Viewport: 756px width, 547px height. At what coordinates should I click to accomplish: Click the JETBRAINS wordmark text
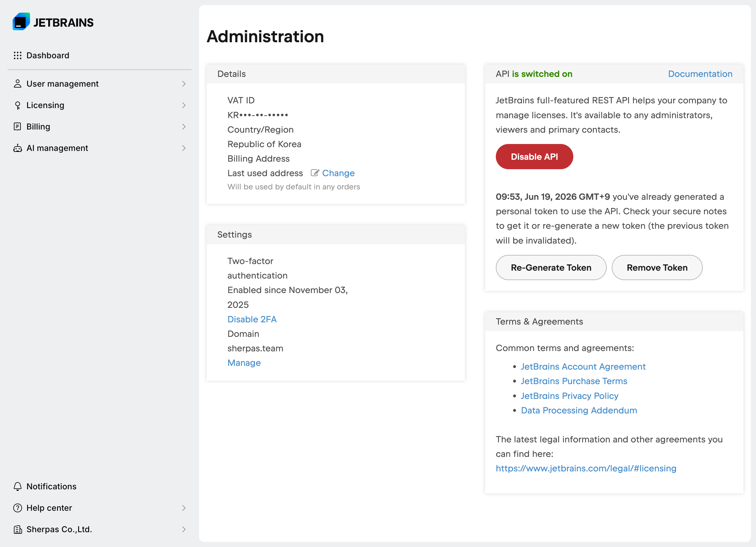pos(63,23)
